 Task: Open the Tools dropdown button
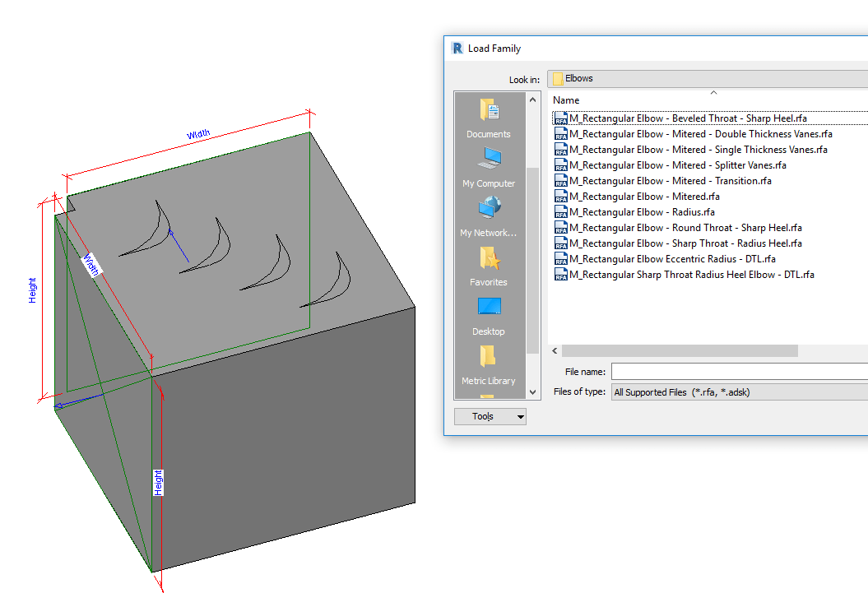490,416
